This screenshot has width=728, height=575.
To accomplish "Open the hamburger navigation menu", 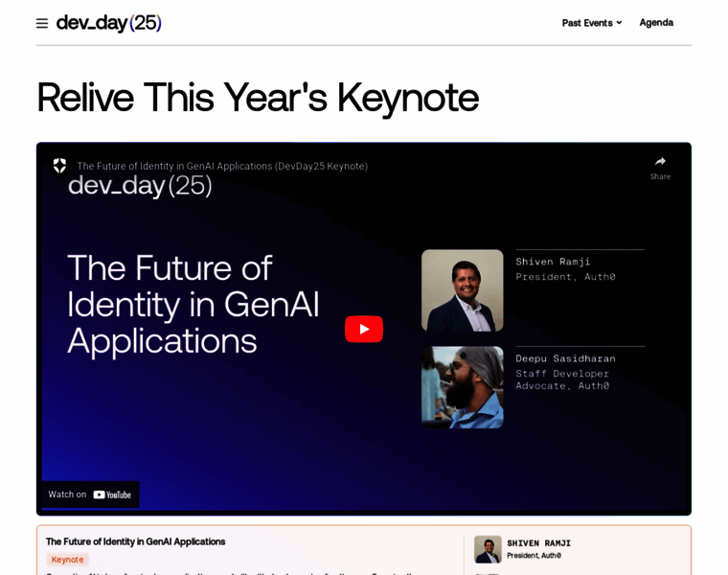I will click(42, 23).
